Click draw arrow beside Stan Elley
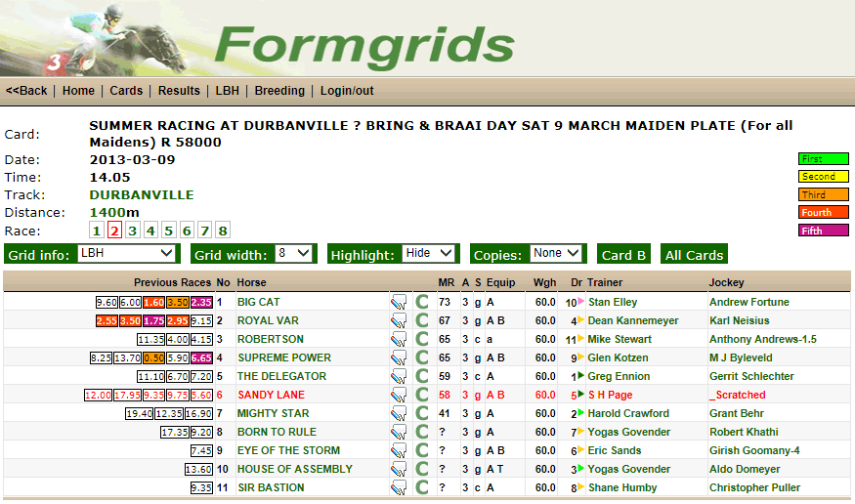The height and width of the screenshot is (504, 855). (580, 301)
